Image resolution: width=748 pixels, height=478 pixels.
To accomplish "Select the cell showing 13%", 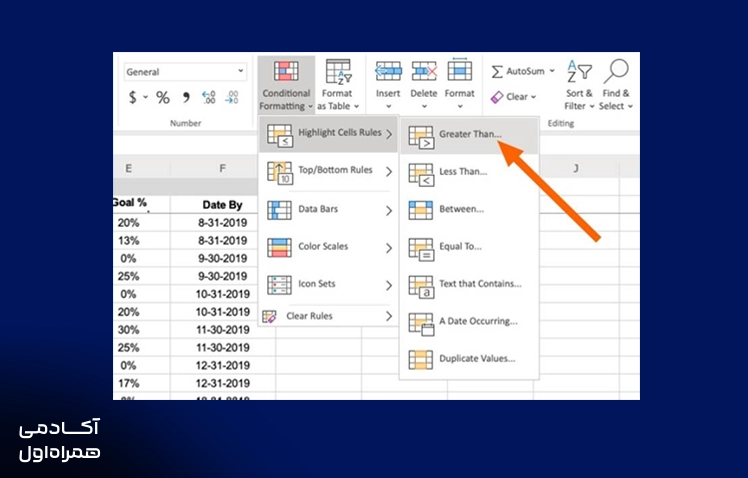I will pyautogui.click(x=141, y=240).
